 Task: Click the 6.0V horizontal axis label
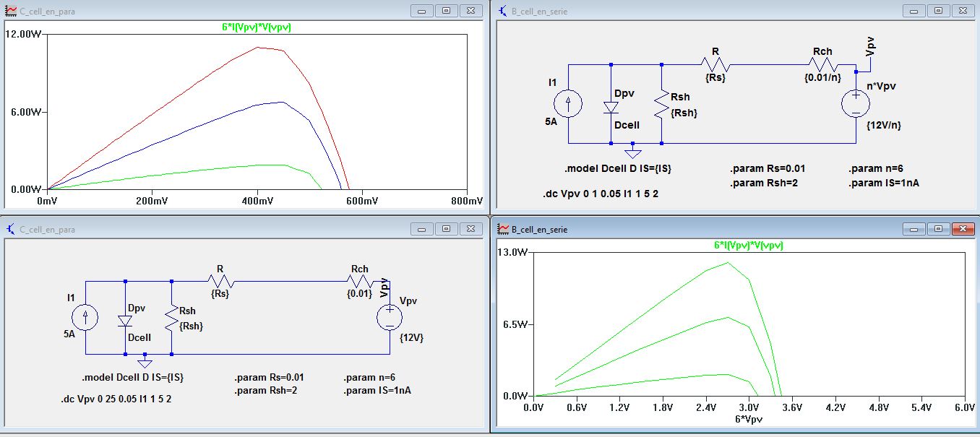click(964, 408)
